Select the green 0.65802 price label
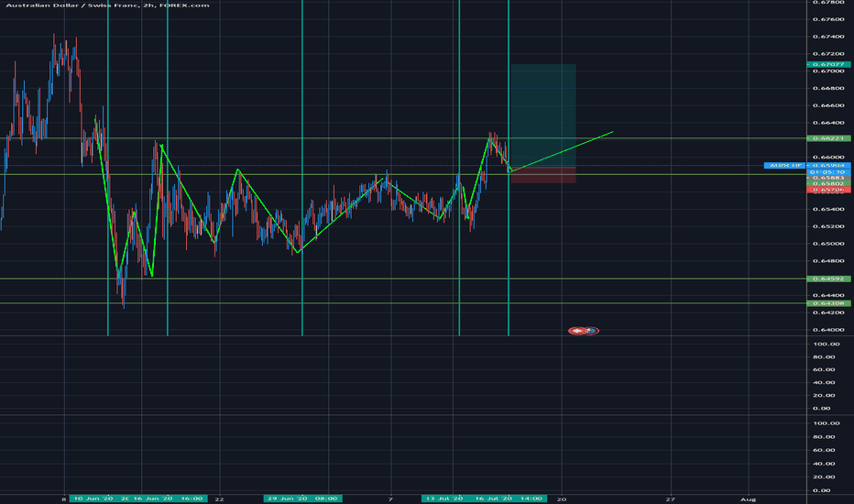The height and width of the screenshot is (504, 854). pos(828,183)
